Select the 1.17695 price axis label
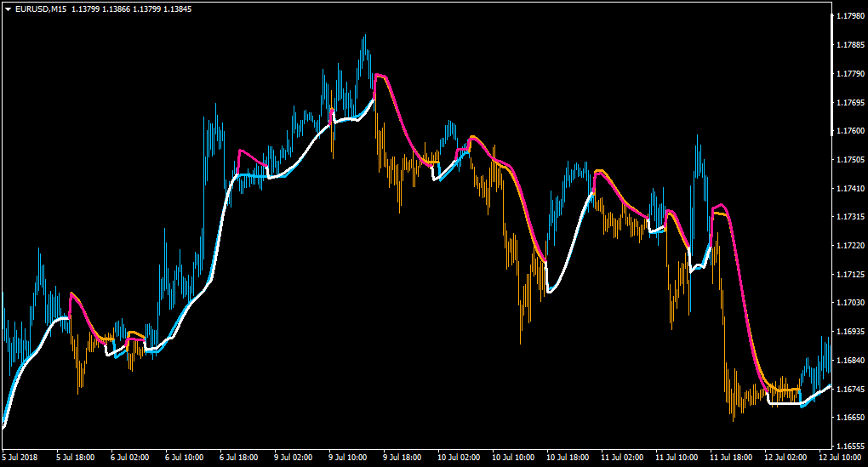 click(851, 102)
